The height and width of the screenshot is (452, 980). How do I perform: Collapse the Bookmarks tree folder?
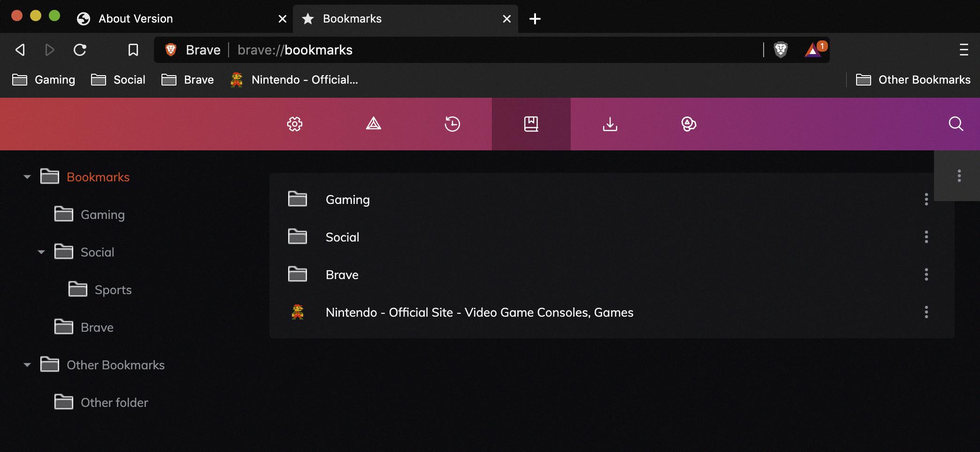[x=27, y=177]
